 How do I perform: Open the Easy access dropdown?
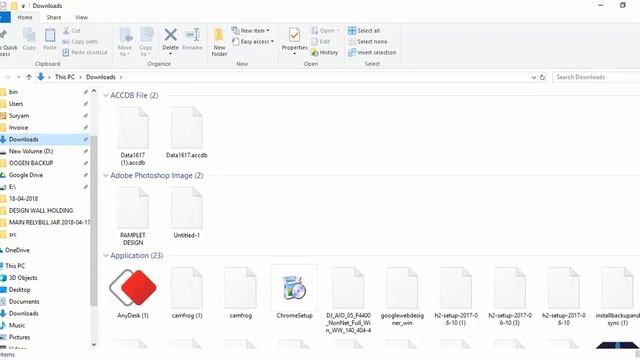[253, 42]
